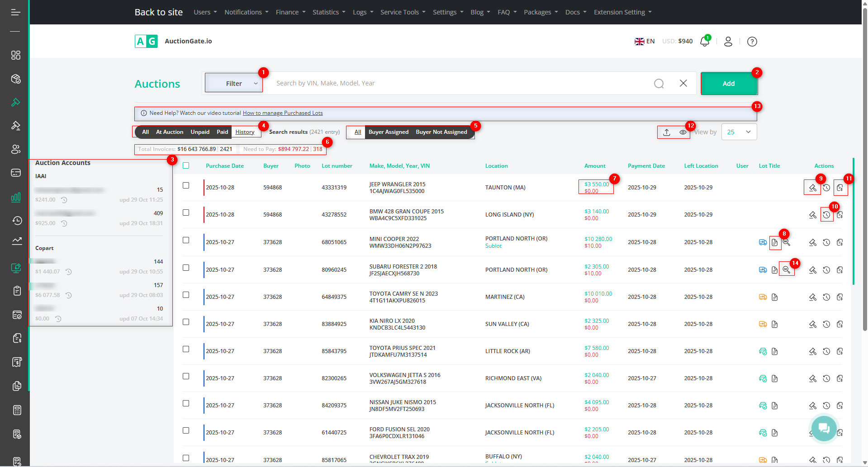868x467 pixels.
Task: Toggle column visibility eye icon
Action: click(683, 132)
